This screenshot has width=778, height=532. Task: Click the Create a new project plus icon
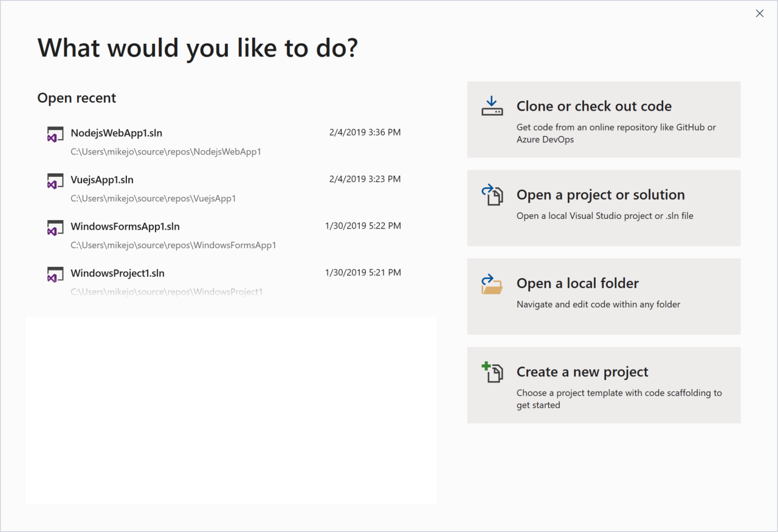coord(492,371)
